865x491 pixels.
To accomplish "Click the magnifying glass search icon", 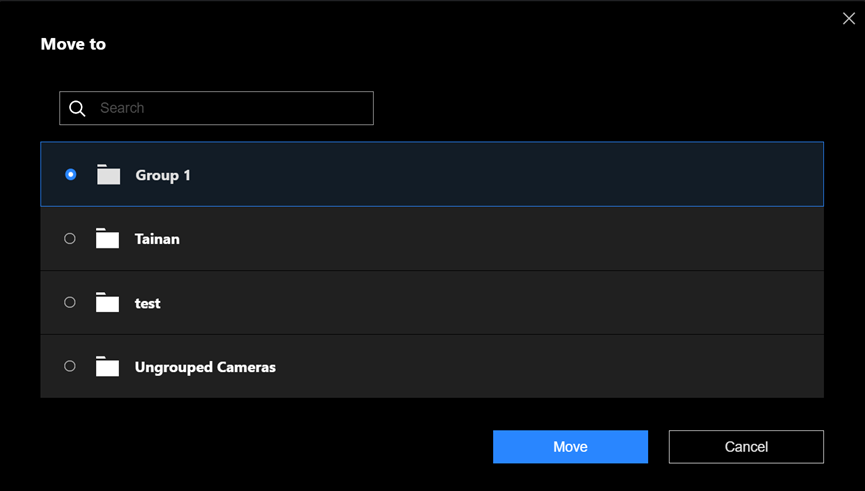I will [x=77, y=108].
